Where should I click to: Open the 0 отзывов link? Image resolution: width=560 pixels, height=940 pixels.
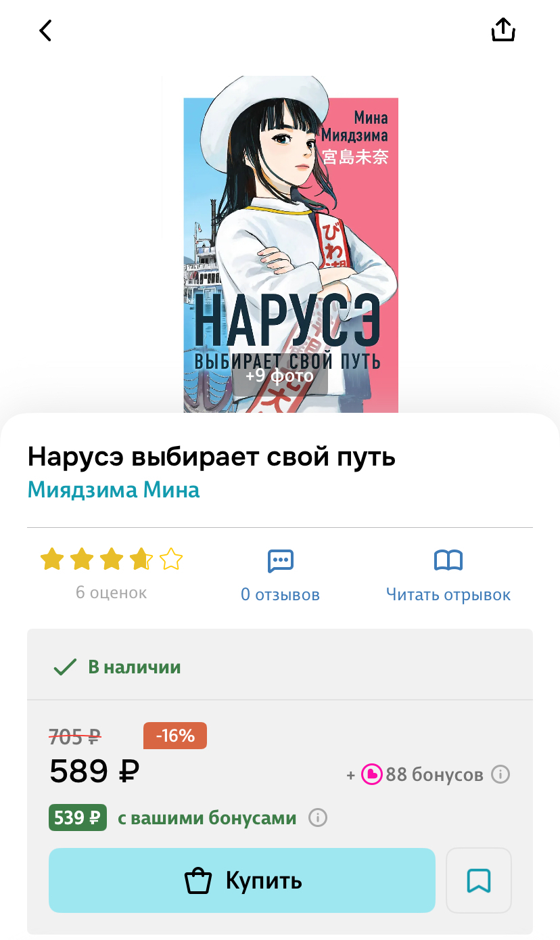tap(281, 595)
